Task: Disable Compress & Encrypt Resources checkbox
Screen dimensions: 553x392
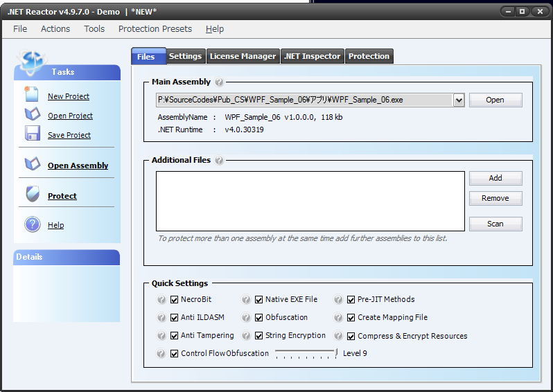Action: [x=351, y=337]
